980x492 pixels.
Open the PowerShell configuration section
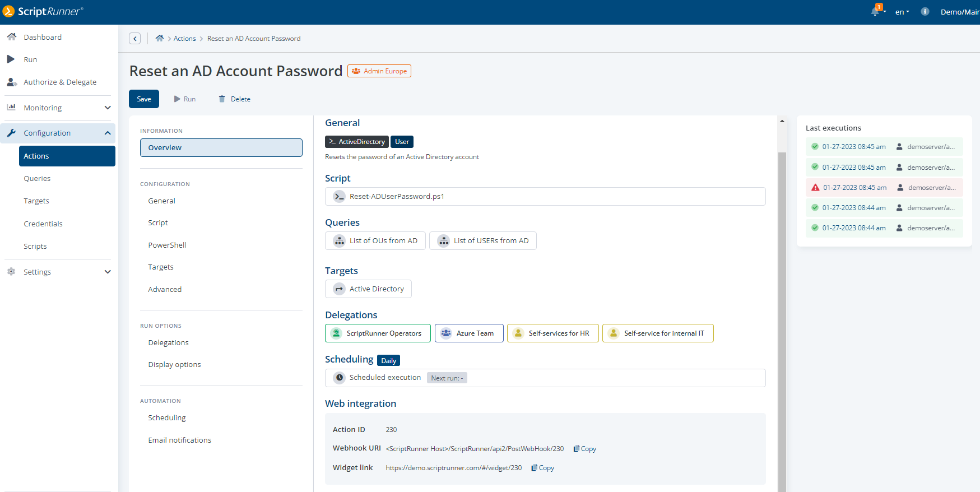click(x=167, y=245)
